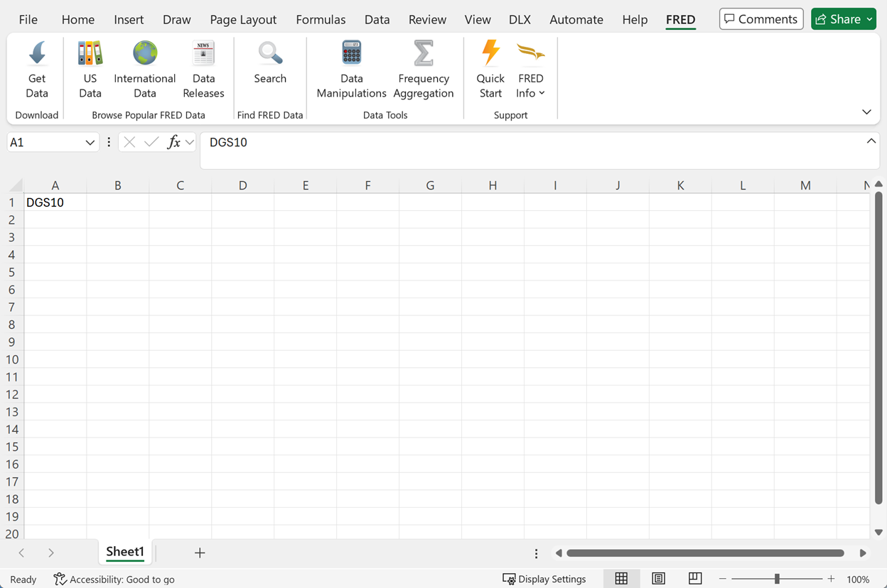The image size is (887, 588).
Task: Switch to Page Break Preview icon
Action: click(695, 579)
